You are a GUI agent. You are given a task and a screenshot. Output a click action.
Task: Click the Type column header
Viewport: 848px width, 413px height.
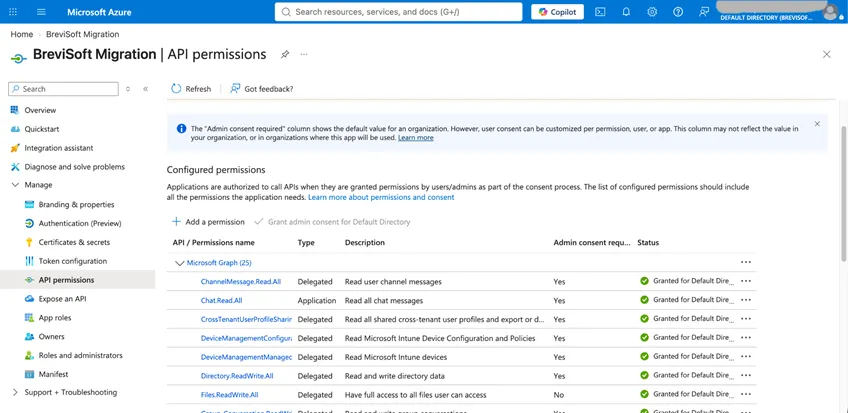pyautogui.click(x=306, y=243)
